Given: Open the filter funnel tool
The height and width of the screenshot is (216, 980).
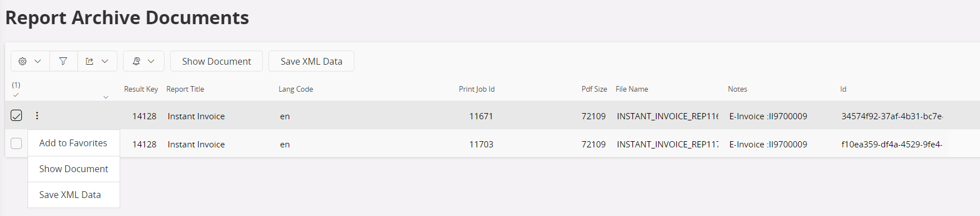Looking at the screenshot, I should pos(63,61).
